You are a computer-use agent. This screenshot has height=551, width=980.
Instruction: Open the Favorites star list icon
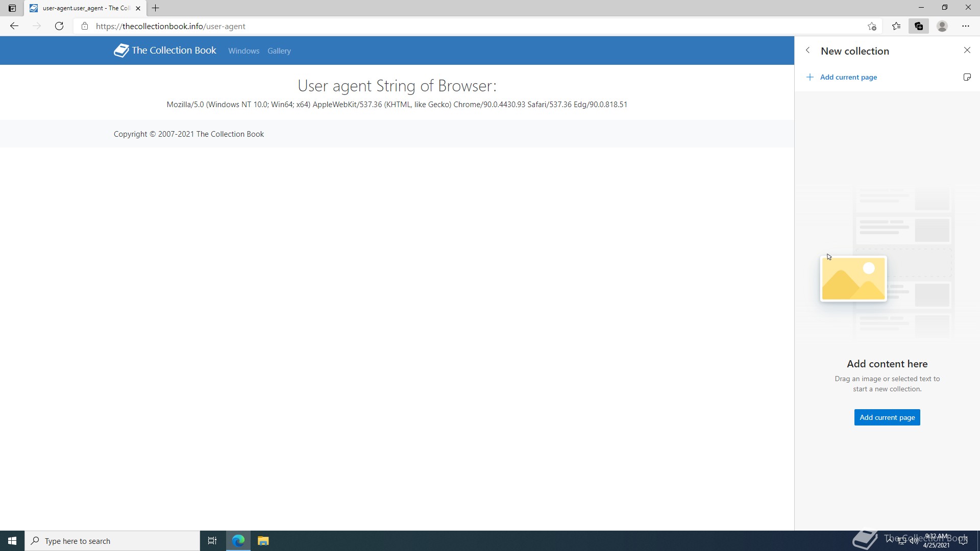pyautogui.click(x=896, y=27)
